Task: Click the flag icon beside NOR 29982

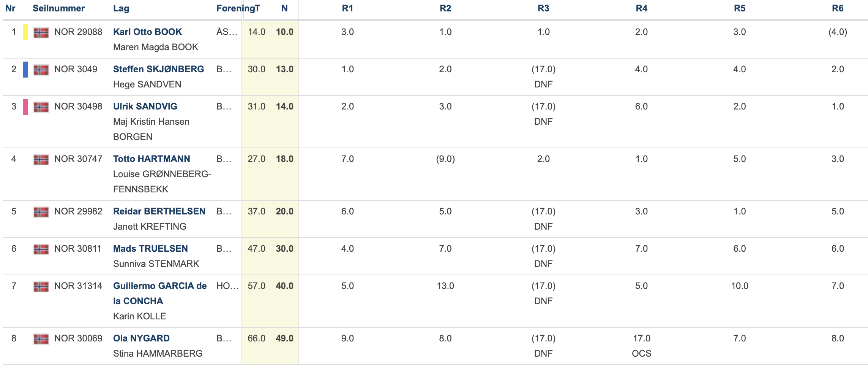Action: (x=41, y=212)
